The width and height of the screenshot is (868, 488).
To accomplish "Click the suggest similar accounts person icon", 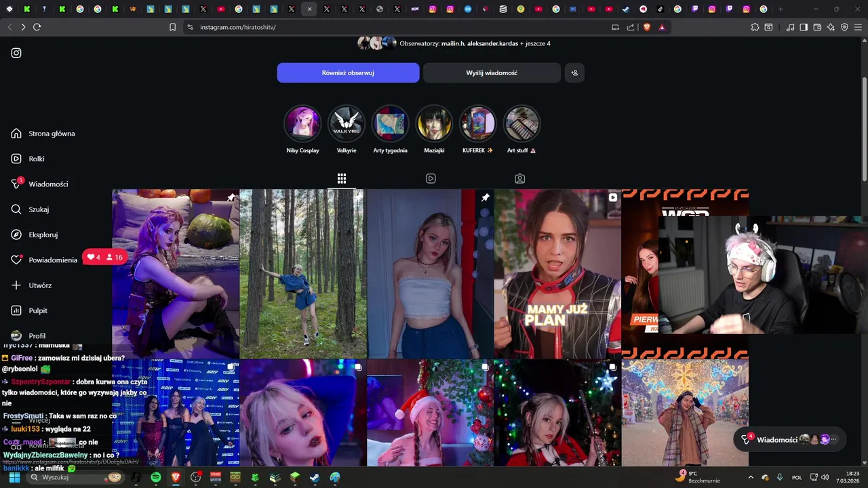I will 574,73.
